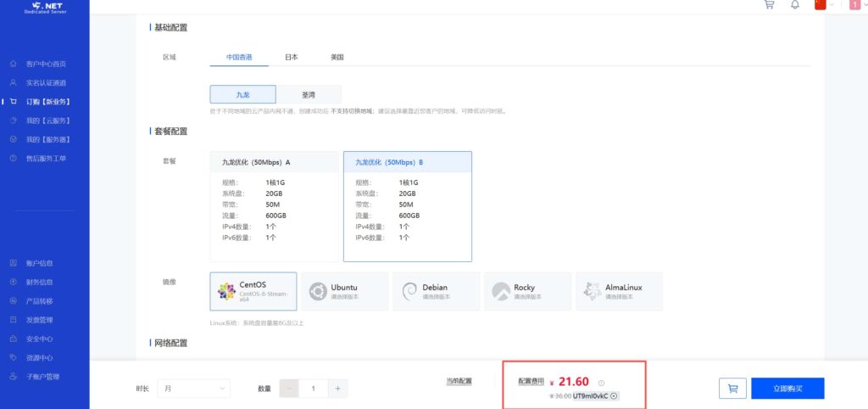The width and height of the screenshot is (868, 409).
Task: Increase quantity with plus button
Action: [x=337, y=388]
